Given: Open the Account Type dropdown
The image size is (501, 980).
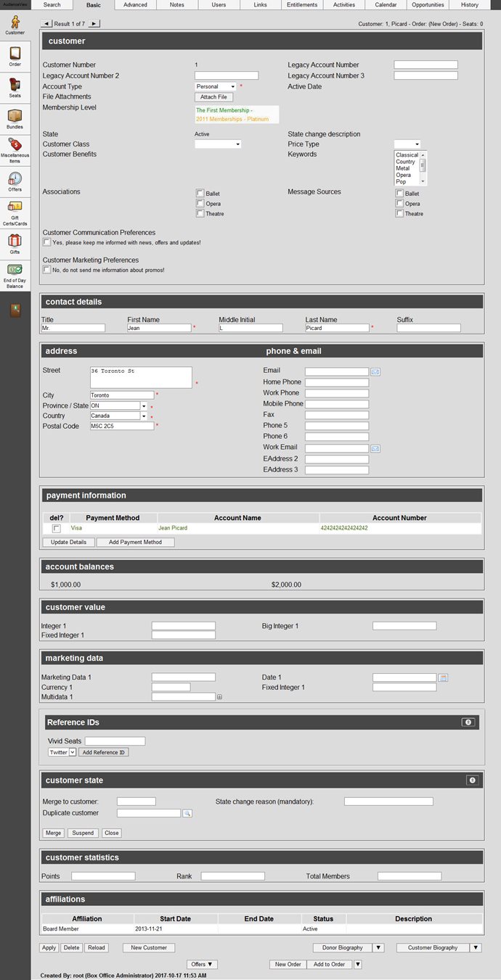Looking at the screenshot, I should [x=216, y=87].
